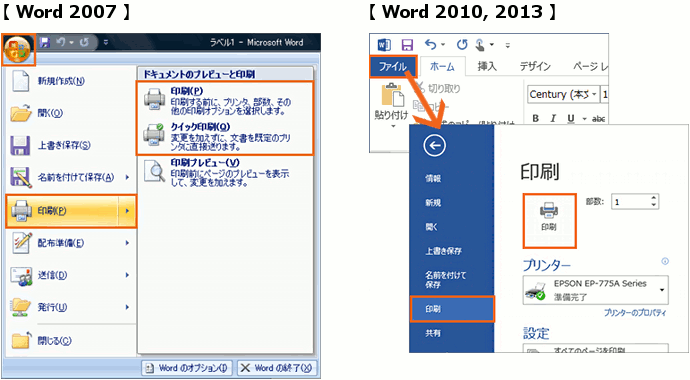Image resolution: width=690 pixels, height=380 pixels.
Task: Toggle Italic formatting
Action: tap(553, 118)
